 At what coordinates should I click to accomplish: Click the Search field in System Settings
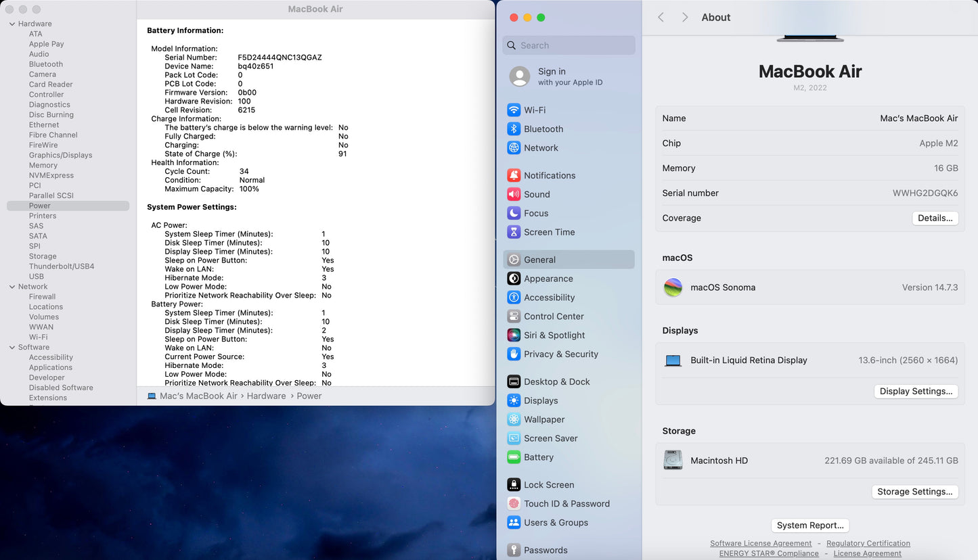(569, 45)
